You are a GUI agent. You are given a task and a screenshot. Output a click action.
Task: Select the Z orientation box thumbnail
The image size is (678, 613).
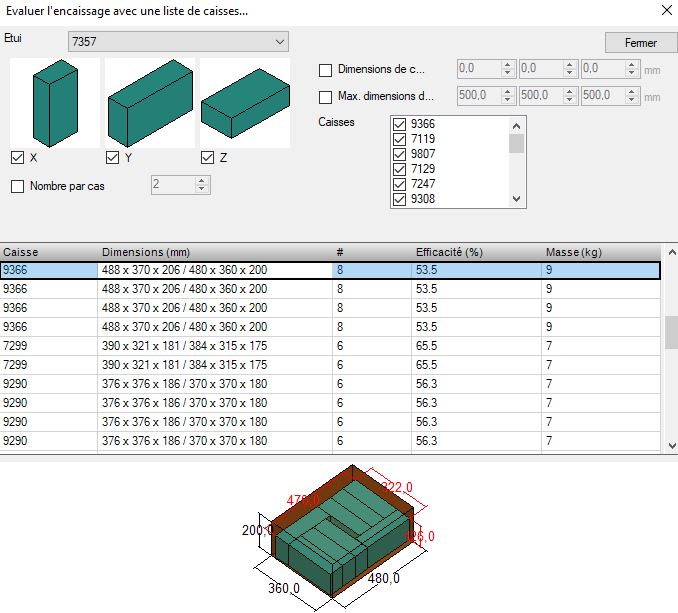click(x=245, y=103)
